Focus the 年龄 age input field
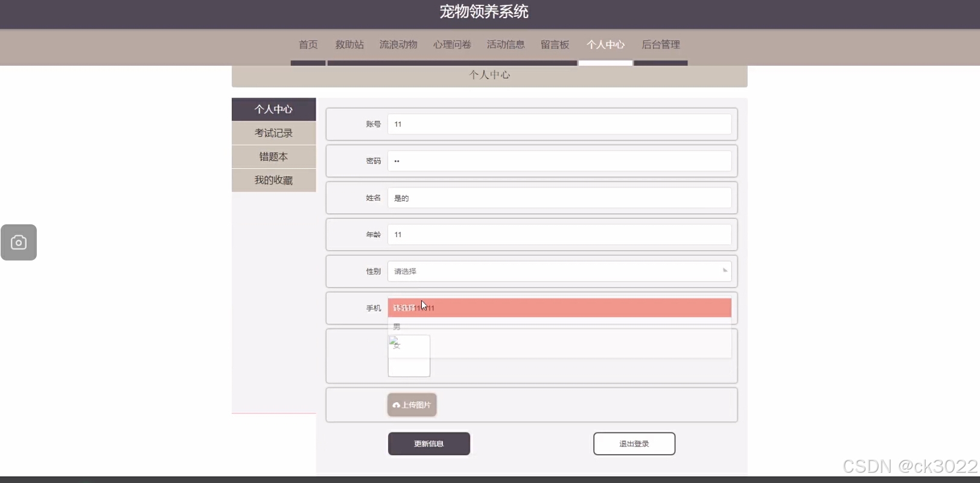Screen dimensions: 980x483 (x=559, y=235)
